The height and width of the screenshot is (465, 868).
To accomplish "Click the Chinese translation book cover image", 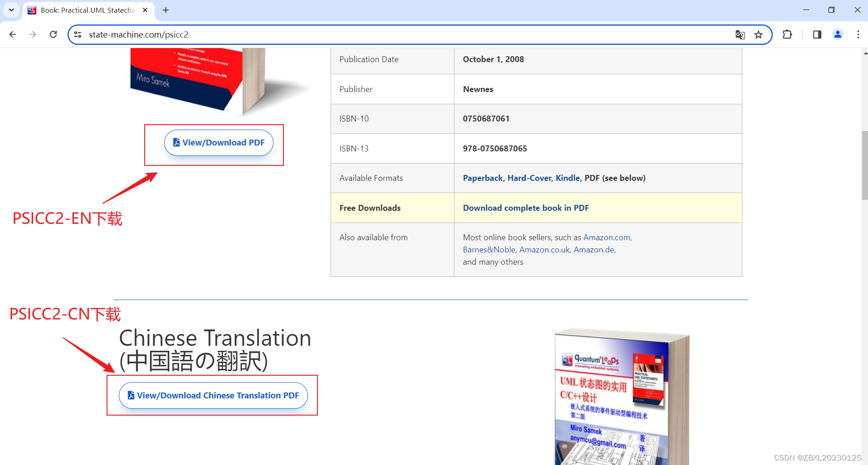I will pyautogui.click(x=622, y=397).
